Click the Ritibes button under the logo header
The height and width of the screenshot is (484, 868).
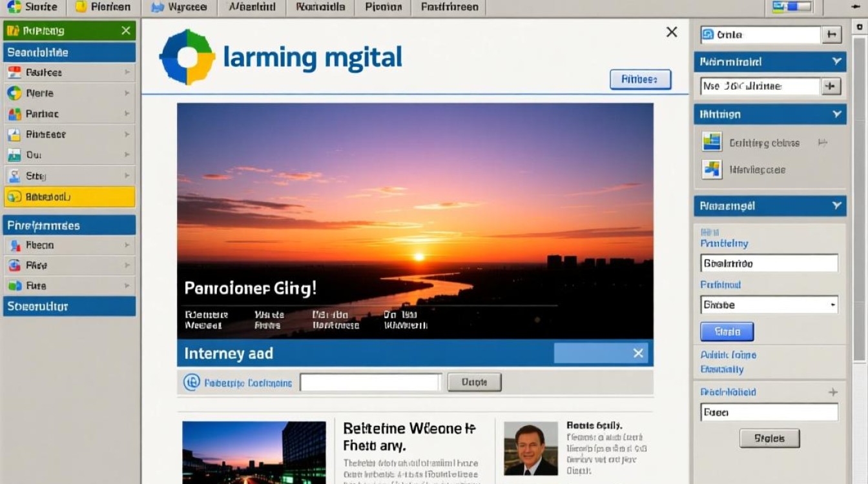640,79
